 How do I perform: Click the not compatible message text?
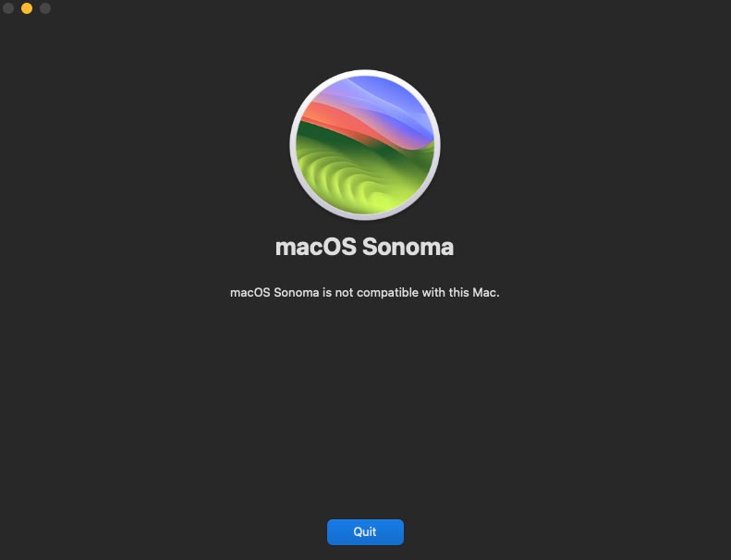point(364,293)
